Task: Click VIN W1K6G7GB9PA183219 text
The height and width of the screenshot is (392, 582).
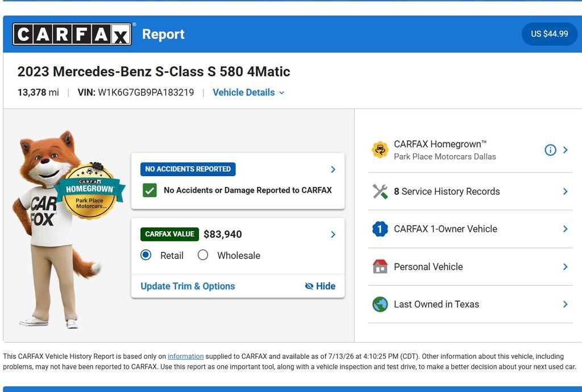Action: pyautogui.click(x=136, y=93)
